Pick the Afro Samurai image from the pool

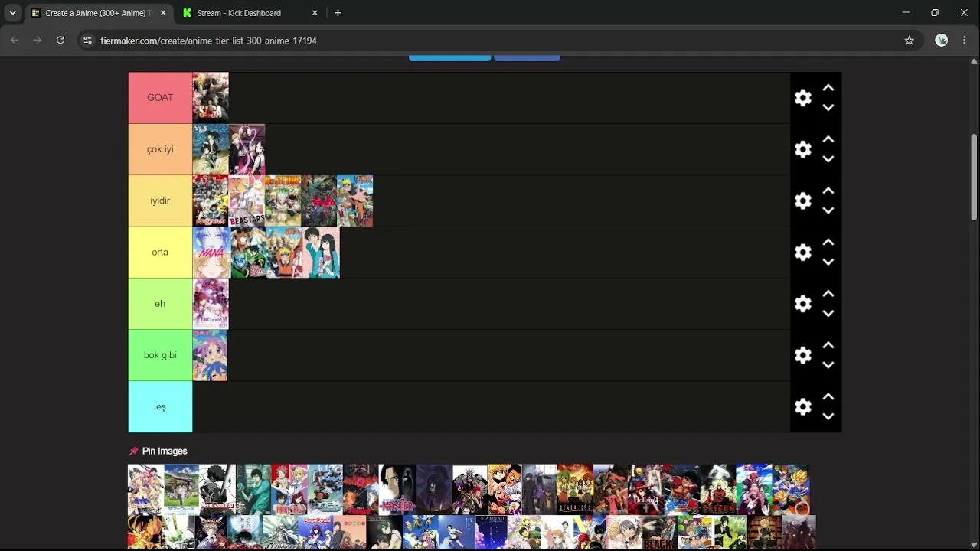point(217,490)
